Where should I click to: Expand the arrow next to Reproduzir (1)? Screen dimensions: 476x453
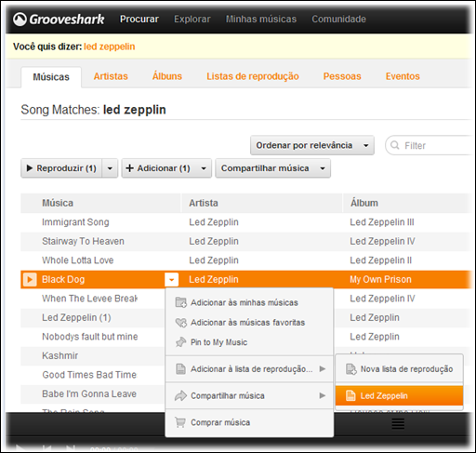tap(110, 168)
